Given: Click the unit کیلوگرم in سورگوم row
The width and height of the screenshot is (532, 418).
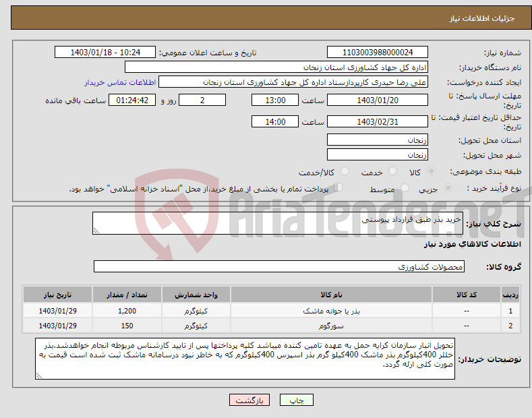Looking at the screenshot, I should click(x=196, y=326).
